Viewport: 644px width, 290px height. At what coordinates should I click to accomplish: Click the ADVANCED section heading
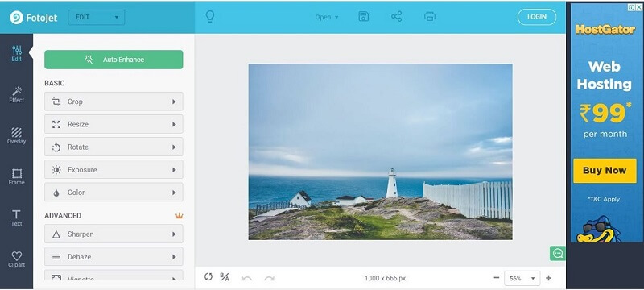click(63, 215)
